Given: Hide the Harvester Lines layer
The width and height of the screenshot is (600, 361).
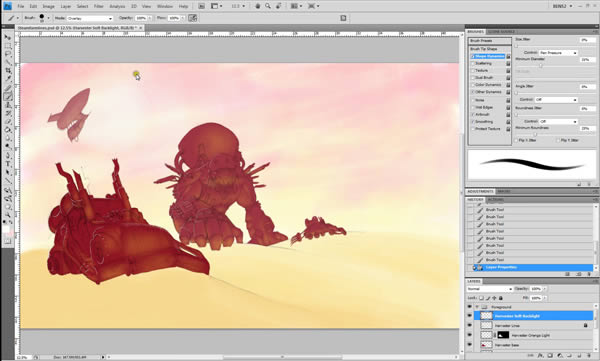Looking at the screenshot, I should tap(470, 325).
